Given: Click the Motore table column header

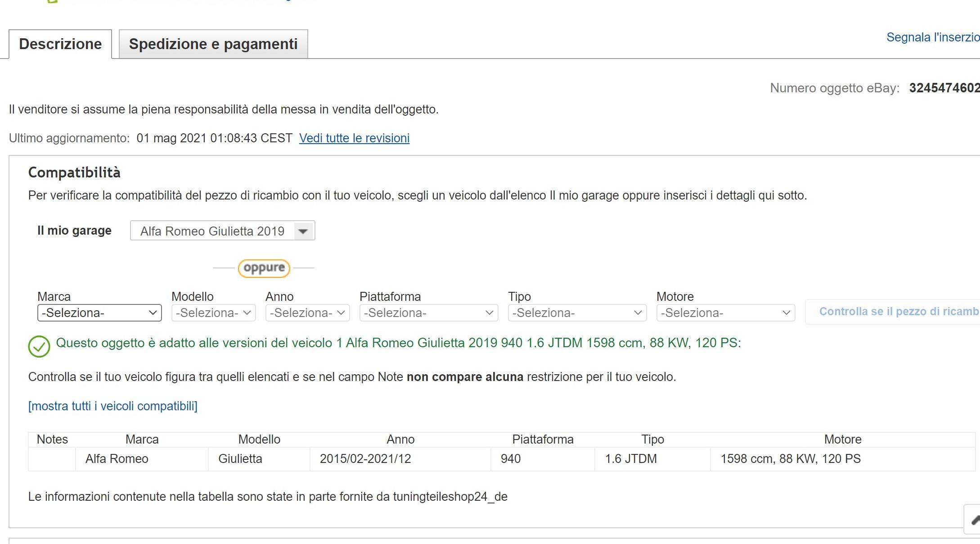Looking at the screenshot, I should [843, 439].
